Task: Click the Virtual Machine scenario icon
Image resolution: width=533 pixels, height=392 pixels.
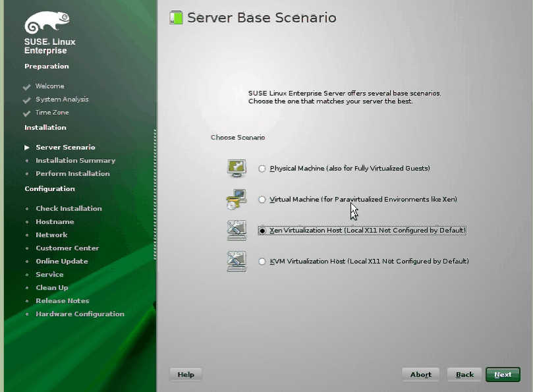Action: point(237,199)
